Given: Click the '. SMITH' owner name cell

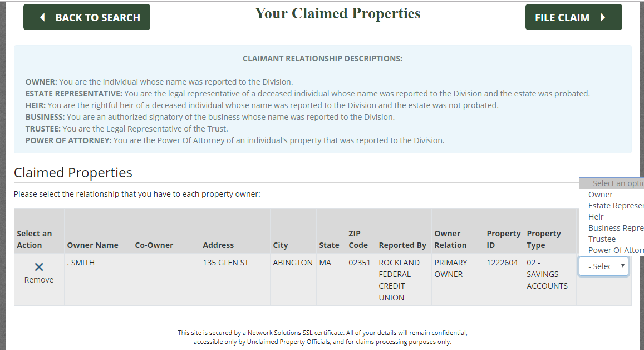Looking at the screenshot, I should [81, 262].
